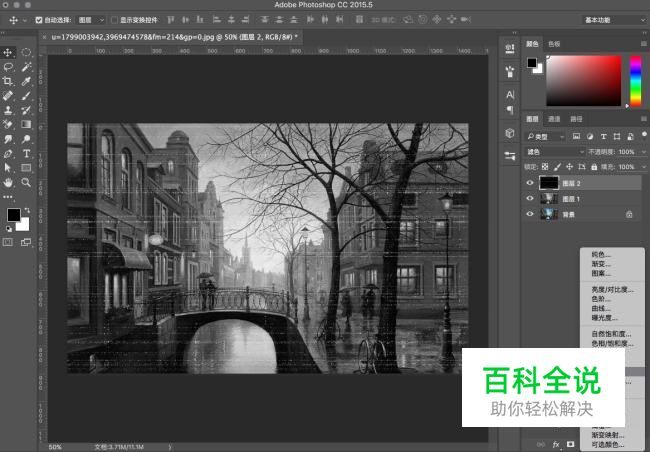Select the Horizontal Type tool
650x452 pixels.
coord(26,153)
